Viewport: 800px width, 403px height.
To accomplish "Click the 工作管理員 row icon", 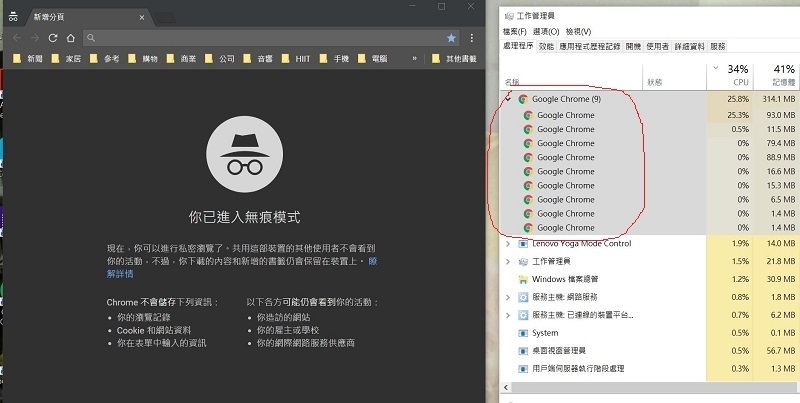I will click(x=523, y=262).
